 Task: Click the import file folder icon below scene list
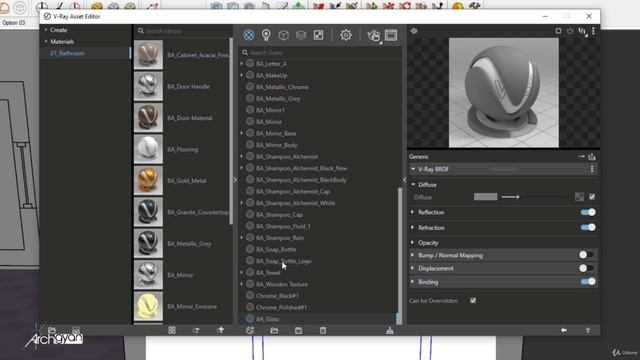[x=274, y=330]
